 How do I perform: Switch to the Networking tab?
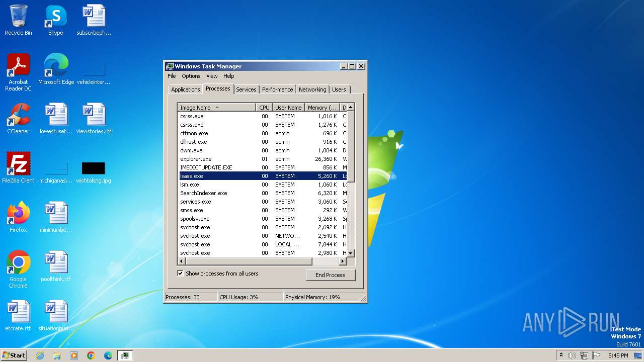(312, 89)
